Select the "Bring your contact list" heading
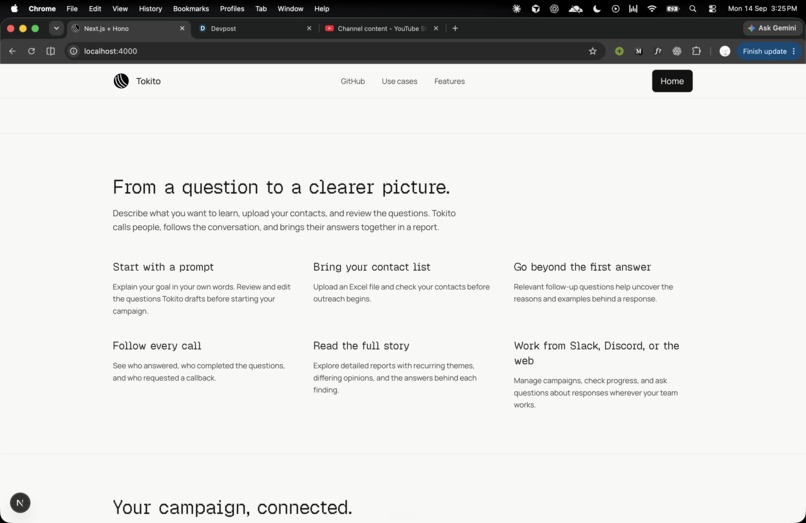The width and height of the screenshot is (806, 523). 372,267
